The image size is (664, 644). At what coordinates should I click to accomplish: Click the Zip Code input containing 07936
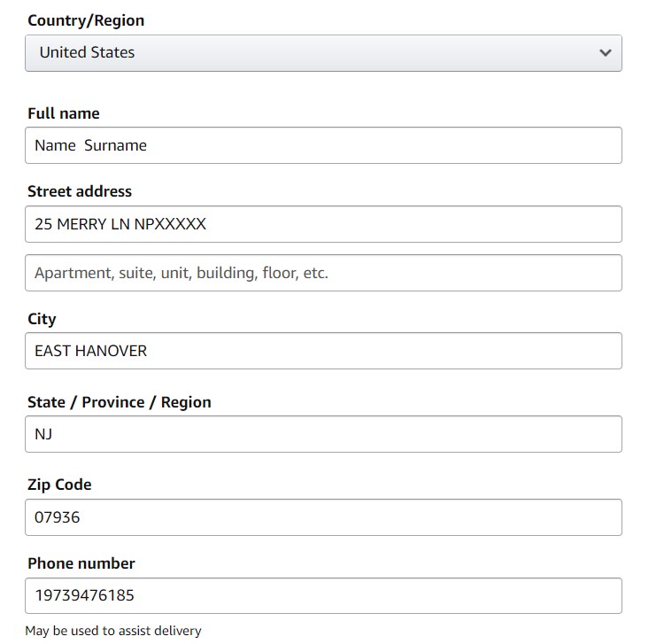pyautogui.click(x=323, y=517)
